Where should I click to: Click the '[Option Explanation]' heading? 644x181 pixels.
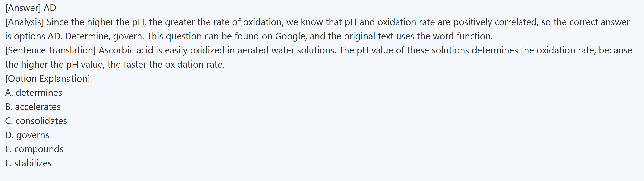pyautogui.click(x=47, y=79)
